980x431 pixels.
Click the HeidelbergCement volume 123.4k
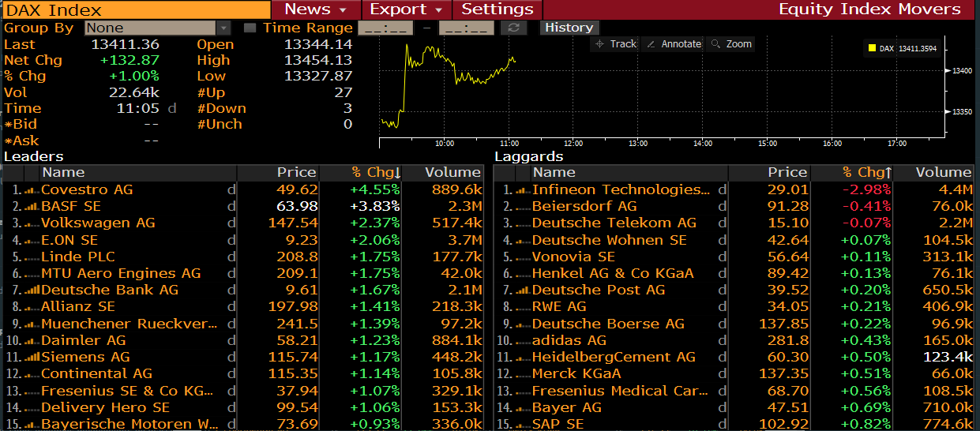click(x=948, y=358)
